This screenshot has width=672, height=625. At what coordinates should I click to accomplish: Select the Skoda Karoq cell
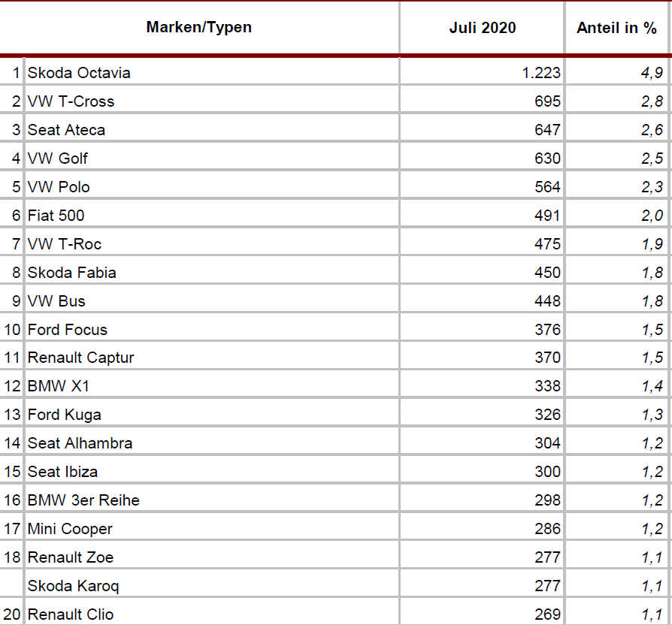coord(73,586)
